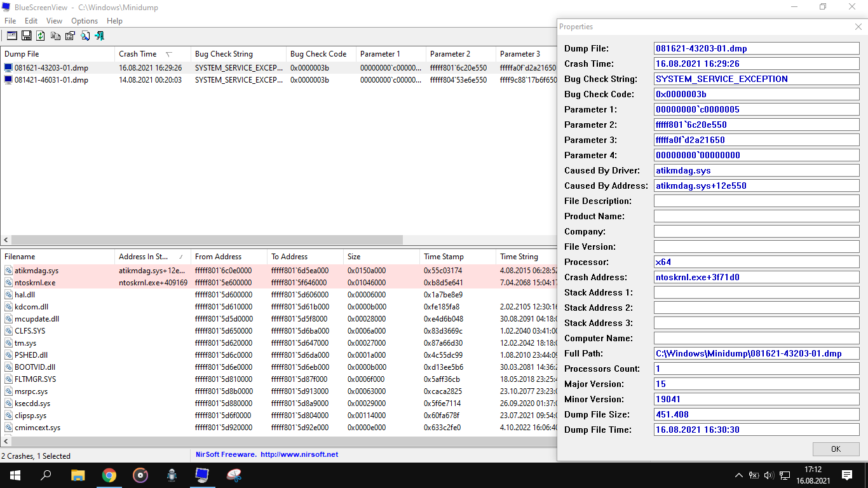Click the Copy Selected Items toolbar icon
Screen dimensions: 868x488
(x=56, y=36)
